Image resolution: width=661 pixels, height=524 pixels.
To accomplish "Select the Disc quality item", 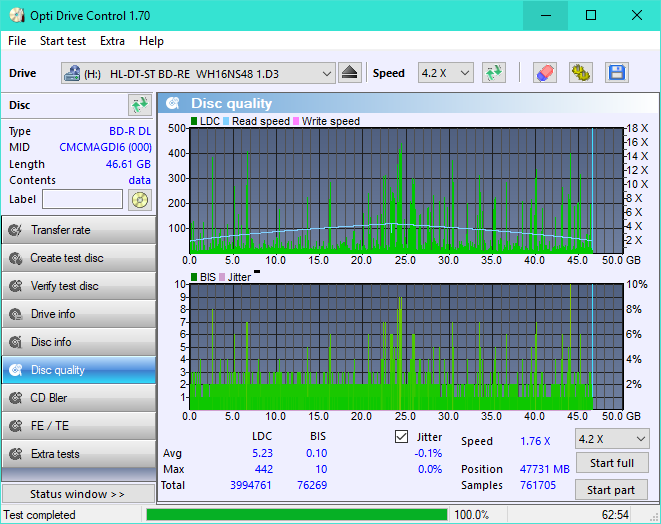I will [x=79, y=370].
